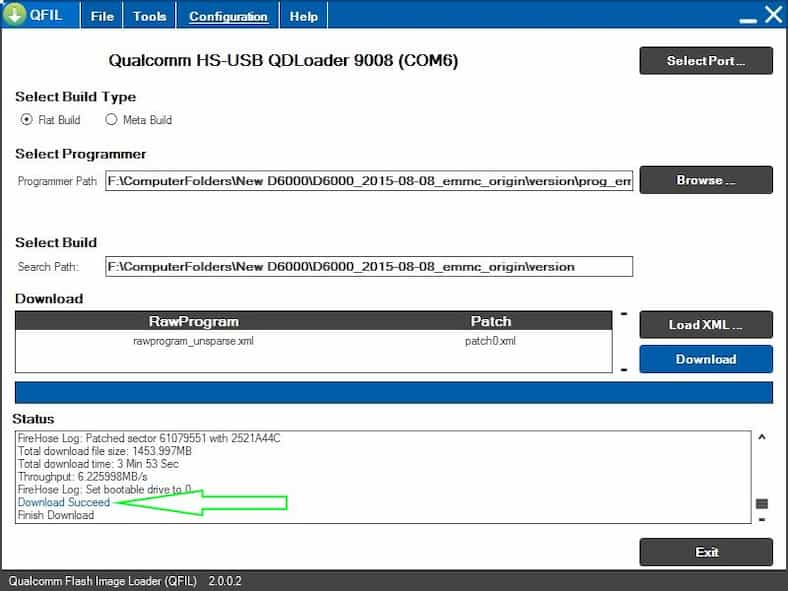Screen dimensions: 788x591
Task: Start flashing with the Download button
Action: tap(706, 359)
